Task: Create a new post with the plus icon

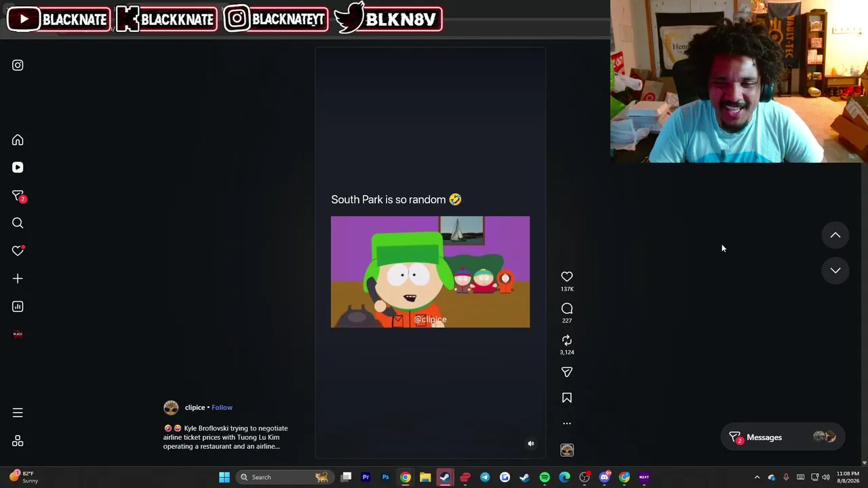Action: coord(18,279)
